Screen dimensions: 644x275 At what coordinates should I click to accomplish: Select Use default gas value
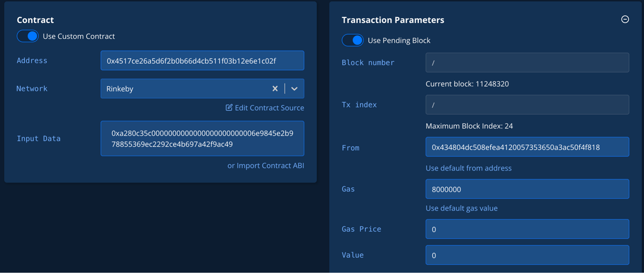[461, 208]
